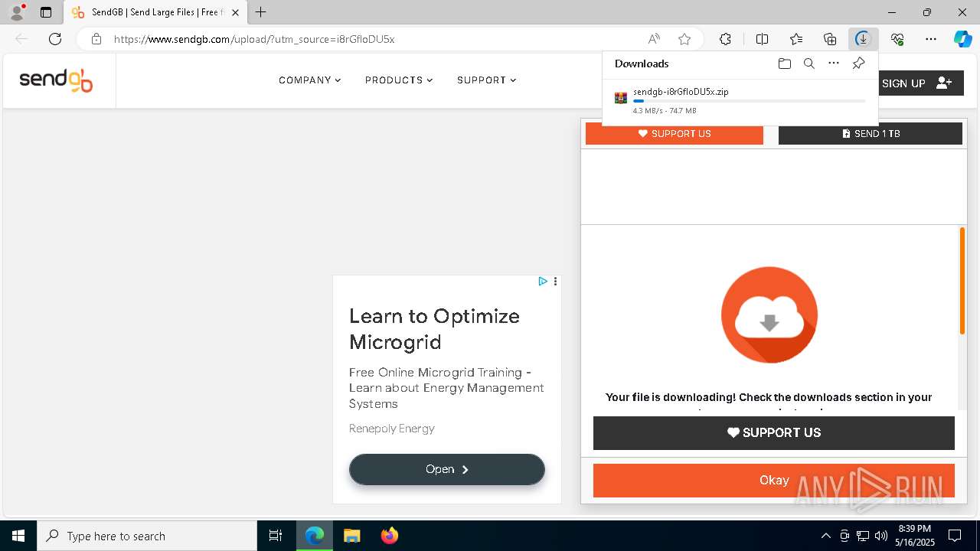Open volume control in system tray

881,536
